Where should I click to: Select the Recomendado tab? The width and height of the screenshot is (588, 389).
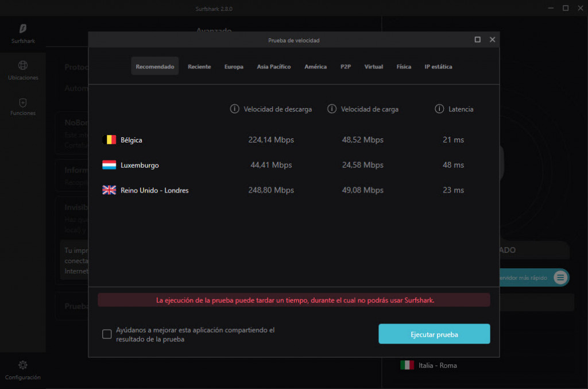pos(155,67)
